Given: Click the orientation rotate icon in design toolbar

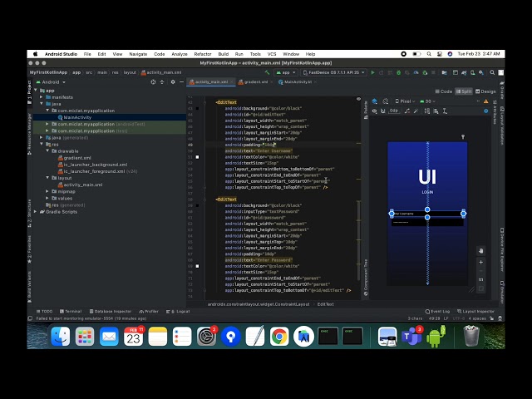Looking at the screenshot, I should (386, 101).
